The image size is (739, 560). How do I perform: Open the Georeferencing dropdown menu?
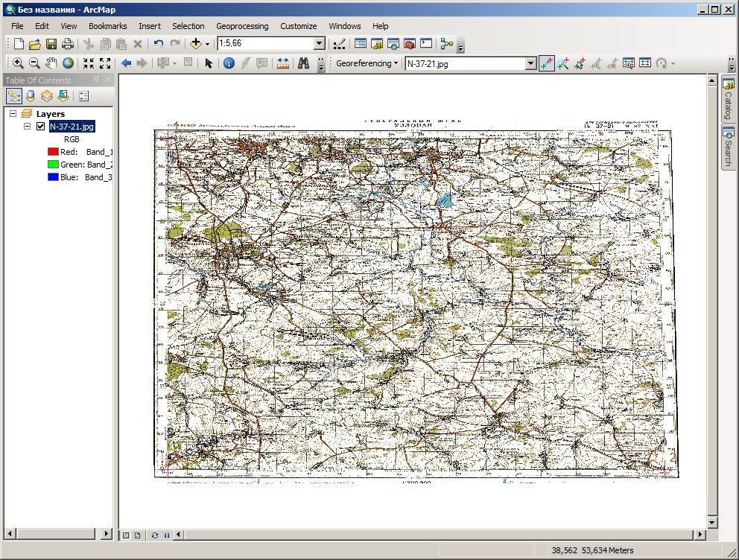367,63
